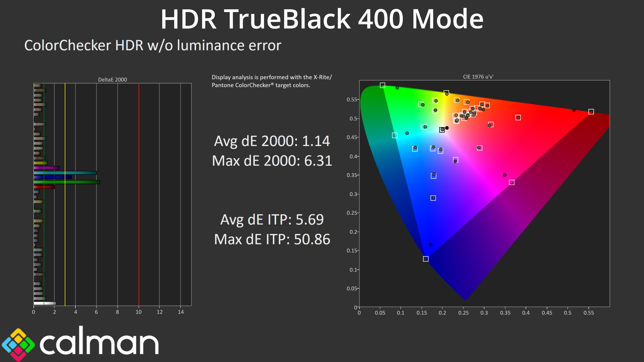Click the magenta target square in CIE chart
Image resolution: width=644 pixels, height=362 pixels.
pos(512,182)
